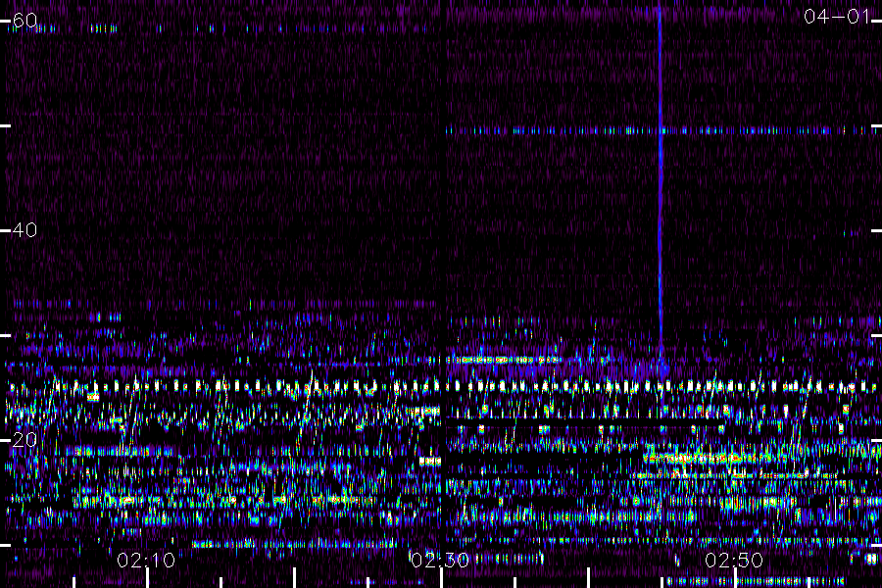Click the 20 frequency axis label
Screen dimensions: 882x588
pyautogui.click(x=24, y=439)
